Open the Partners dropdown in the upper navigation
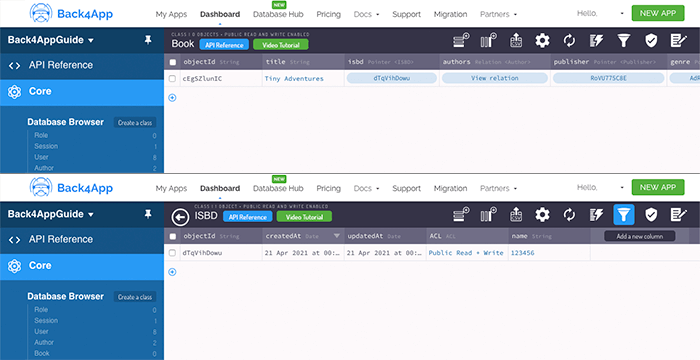 coord(499,14)
